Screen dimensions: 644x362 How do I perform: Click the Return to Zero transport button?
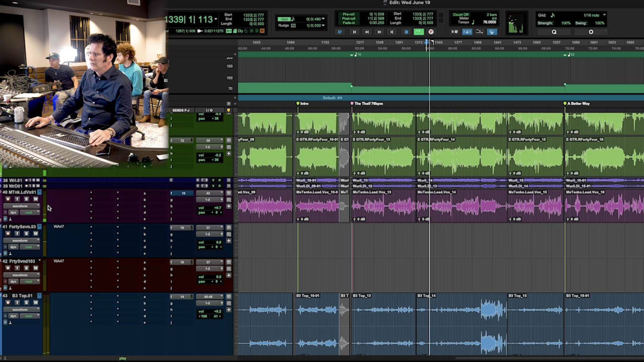pyautogui.click(x=354, y=32)
